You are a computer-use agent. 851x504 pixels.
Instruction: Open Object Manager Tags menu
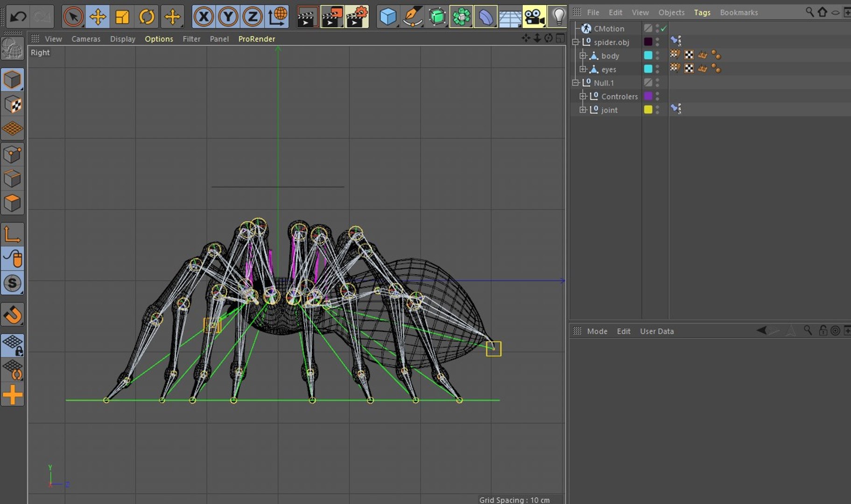pos(702,13)
